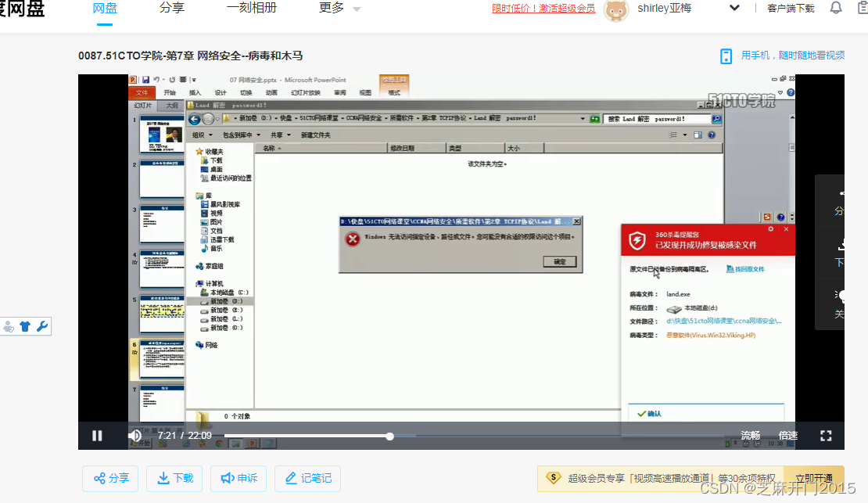Click the wrench tool icon on side widget

point(42,326)
